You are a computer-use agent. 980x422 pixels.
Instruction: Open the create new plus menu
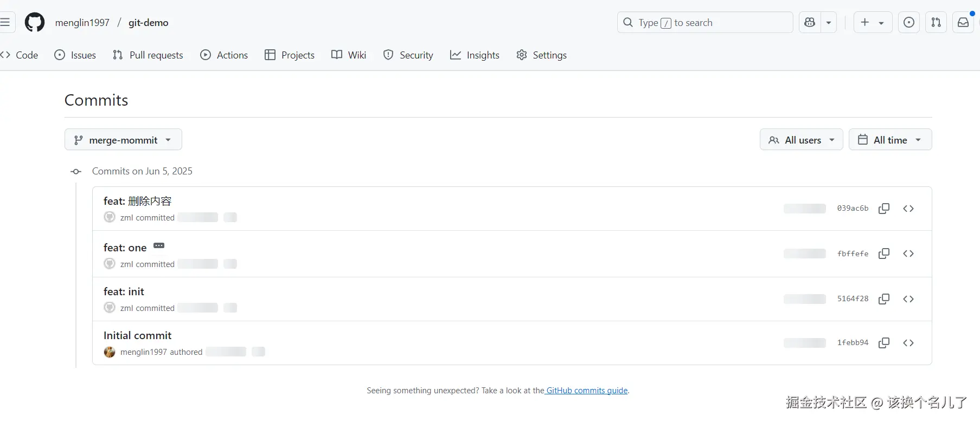[x=873, y=22]
